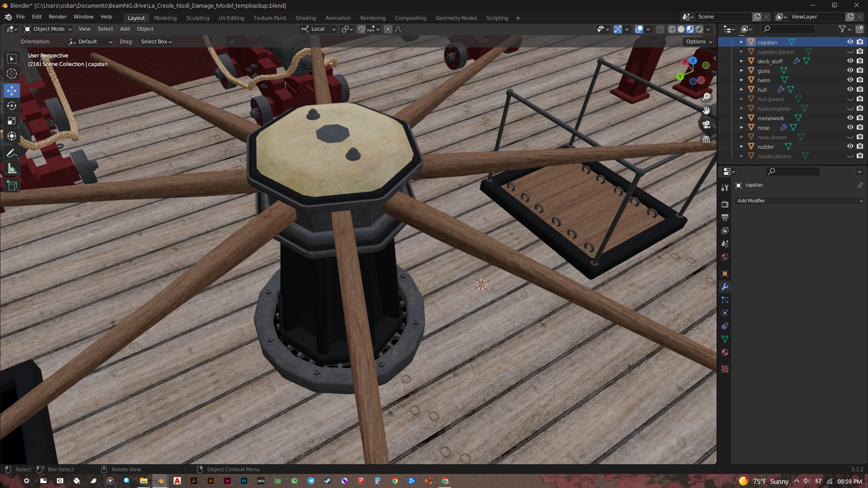Open the Add Modifier dropdown
Image resolution: width=868 pixels, height=488 pixels.
click(799, 201)
